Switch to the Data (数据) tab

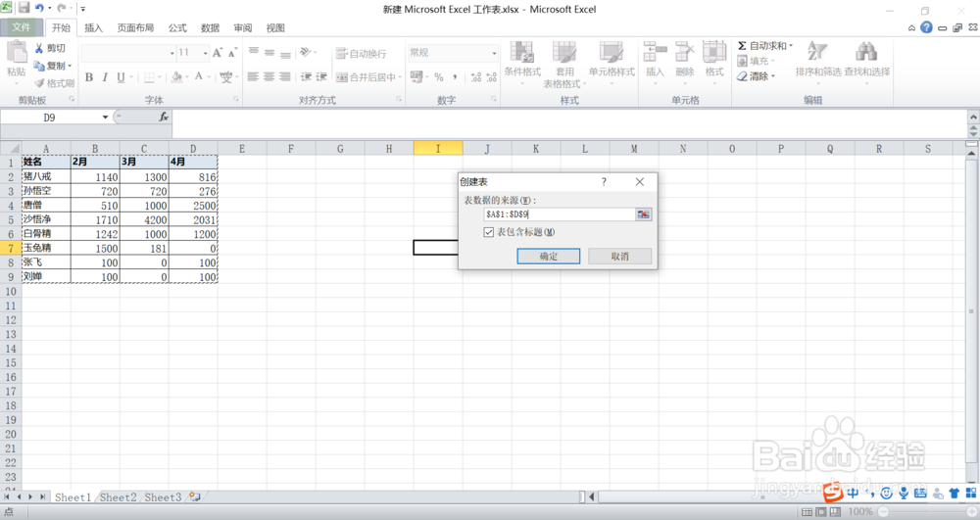tap(210, 27)
